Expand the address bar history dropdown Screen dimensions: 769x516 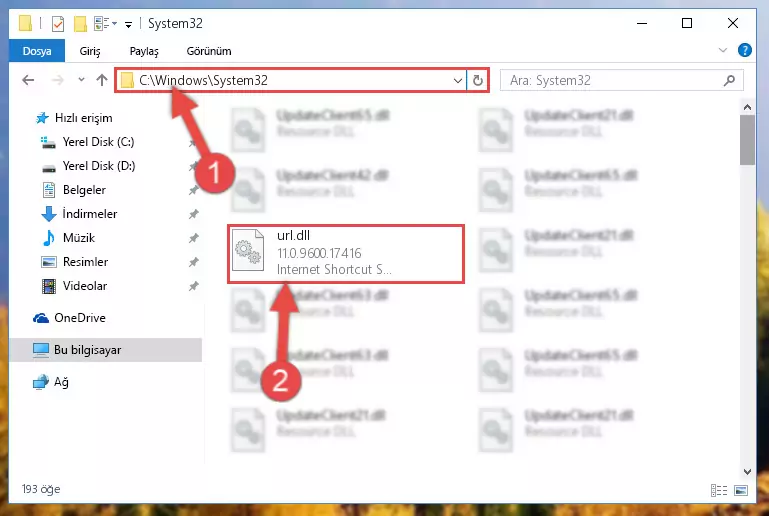458,80
